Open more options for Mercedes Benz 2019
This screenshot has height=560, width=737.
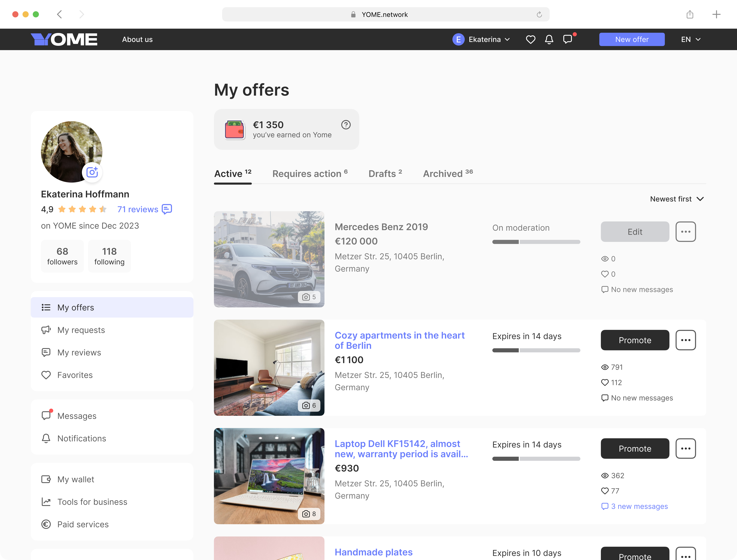686,232
